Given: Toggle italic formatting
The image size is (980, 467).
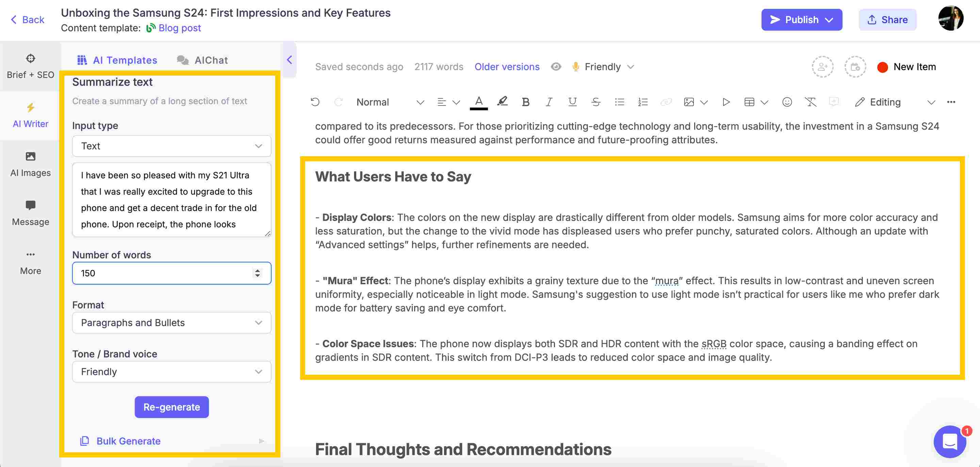Looking at the screenshot, I should click(x=549, y=102).
